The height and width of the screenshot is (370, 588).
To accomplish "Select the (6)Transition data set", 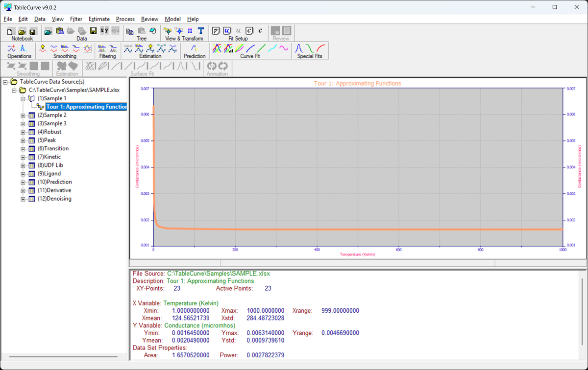I will tap(53, 149).
